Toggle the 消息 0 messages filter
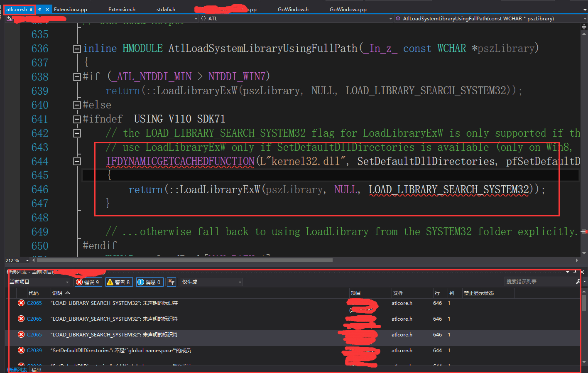Image resolution: width=588 pixels, height=373 pixels. (x=149, y=282)
